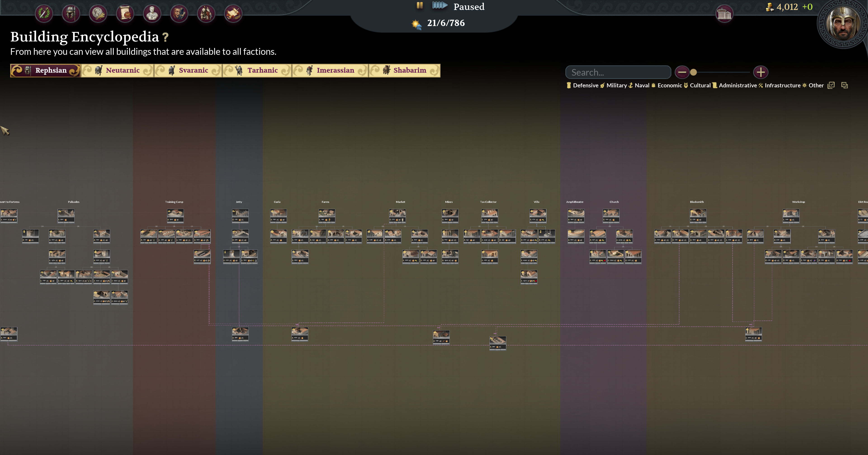
Task: Click the building Search field
Action: tap(618, 72)
